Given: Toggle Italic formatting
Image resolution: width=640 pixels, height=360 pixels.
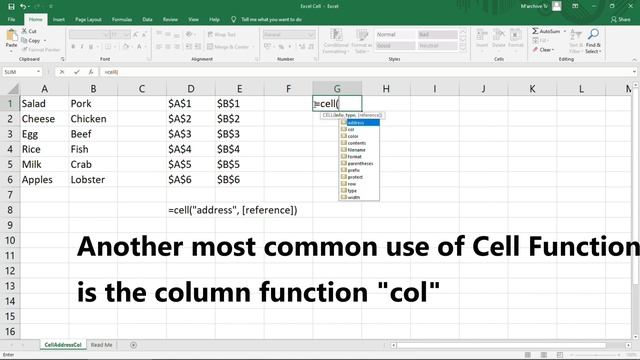Looking at the screenshot, I should (82, 47).
